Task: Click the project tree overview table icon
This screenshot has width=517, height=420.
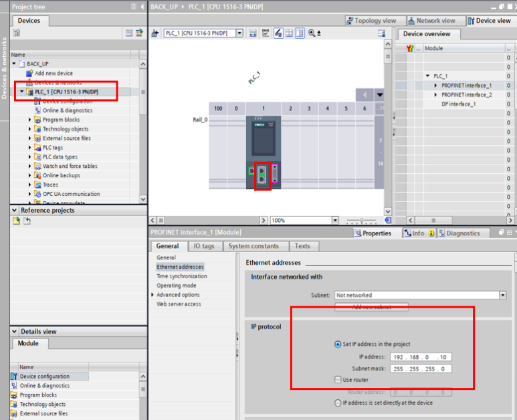Action: [129, 33]
